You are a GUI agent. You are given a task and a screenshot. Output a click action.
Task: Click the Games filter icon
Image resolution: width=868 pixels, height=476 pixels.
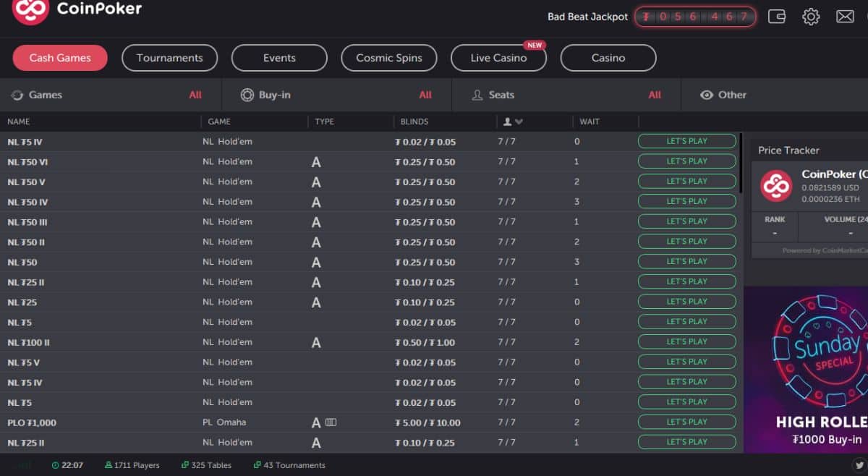17,95
